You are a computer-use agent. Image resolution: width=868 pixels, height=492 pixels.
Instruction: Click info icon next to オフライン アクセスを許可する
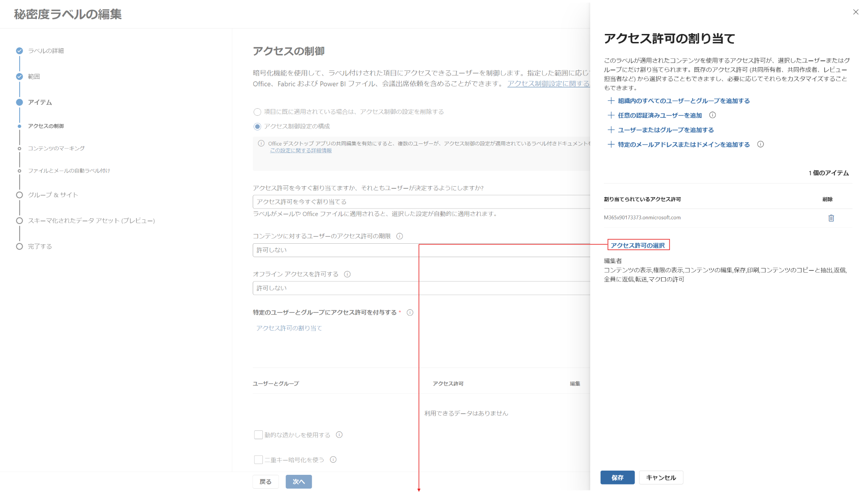coord(347,274)
